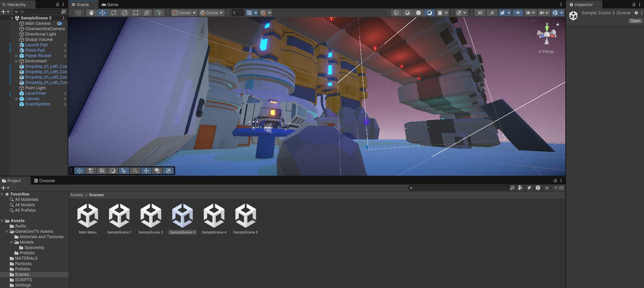
Task: Open the render debugger compass dropdown
Action: [x=461, y=13]
